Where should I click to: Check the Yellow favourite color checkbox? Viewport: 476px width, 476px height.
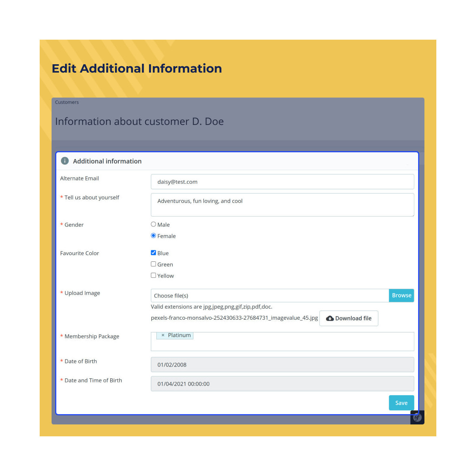tap(153, 275)
